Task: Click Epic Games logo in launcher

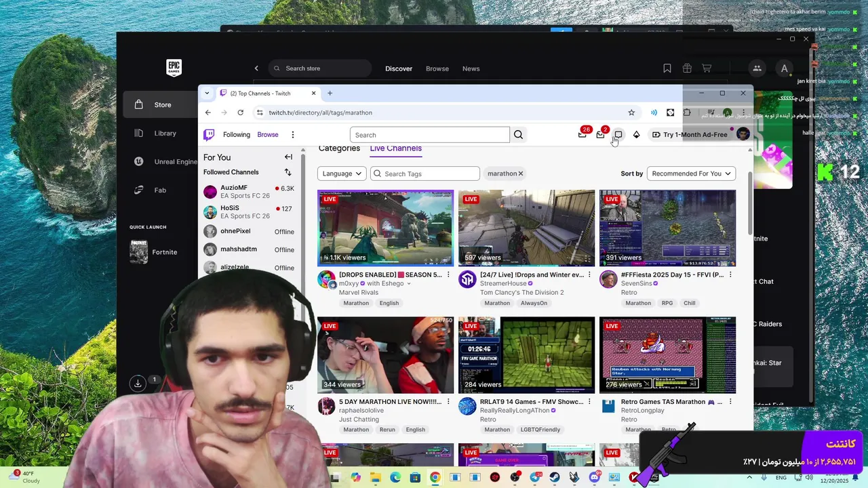Action: coord(174,68)
